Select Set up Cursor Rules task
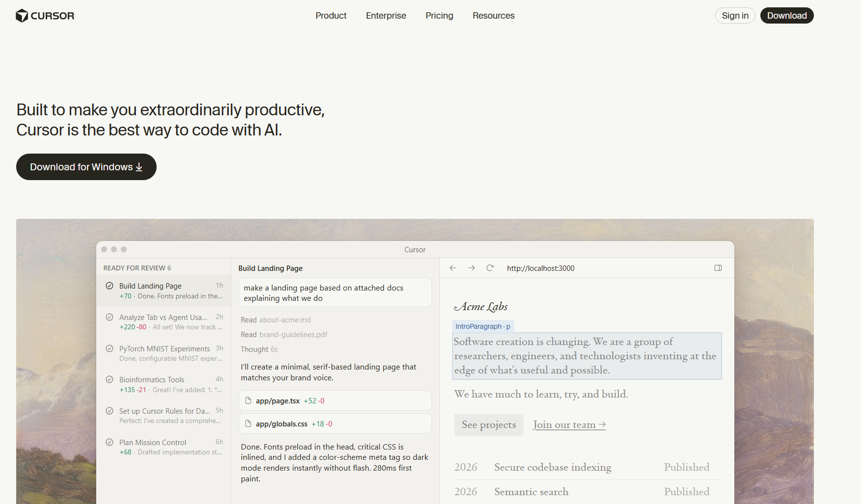The width and height of the screenshot is (861, 504). (x=164, y=416)
